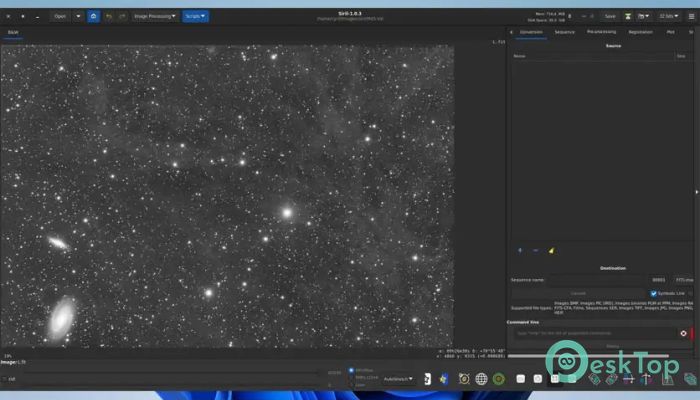Click the minus icon under the source list
This screenshot has width=700, height=400.
click(x=535, y=250)
